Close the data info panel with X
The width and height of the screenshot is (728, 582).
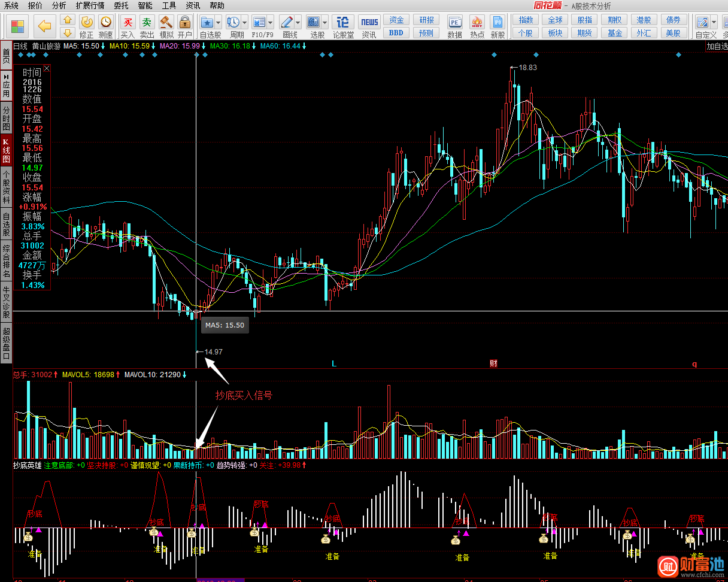point(47,68)
